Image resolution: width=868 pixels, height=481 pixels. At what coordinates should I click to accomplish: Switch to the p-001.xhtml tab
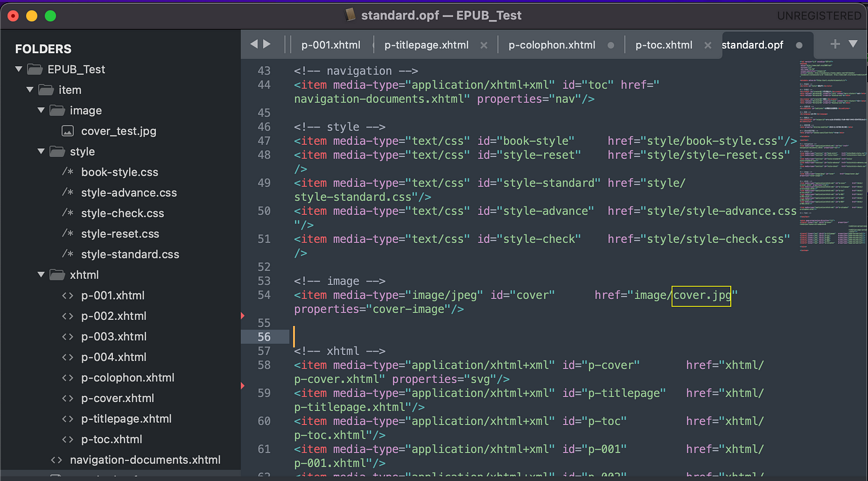[331, 45]
